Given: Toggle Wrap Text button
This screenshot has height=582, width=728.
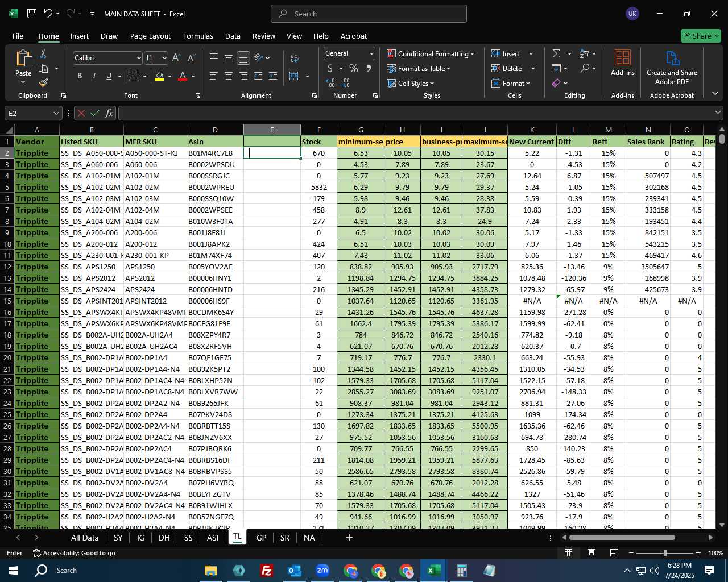Looking at the screenshot, I should pos(295,57).
